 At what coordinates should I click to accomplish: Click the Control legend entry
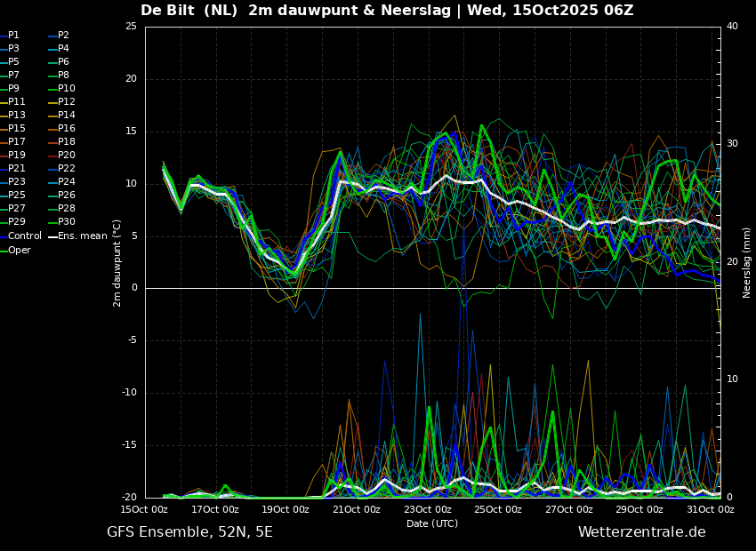coord(20,236)
